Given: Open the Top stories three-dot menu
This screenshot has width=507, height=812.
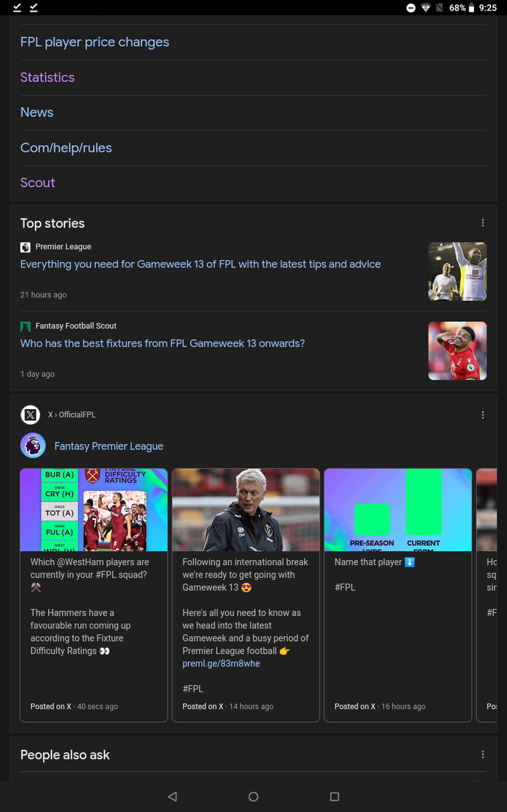Looking at the screenshot, I should click(x=483, y=223).
